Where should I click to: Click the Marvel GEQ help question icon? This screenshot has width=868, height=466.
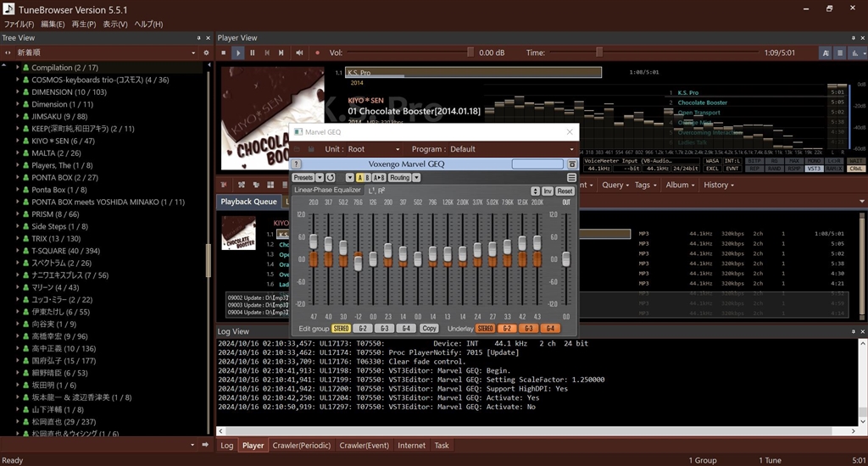(297, 164)
